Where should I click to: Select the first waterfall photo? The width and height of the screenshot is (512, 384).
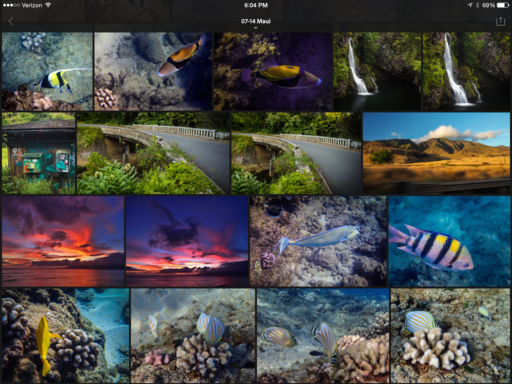click(377, 71)
